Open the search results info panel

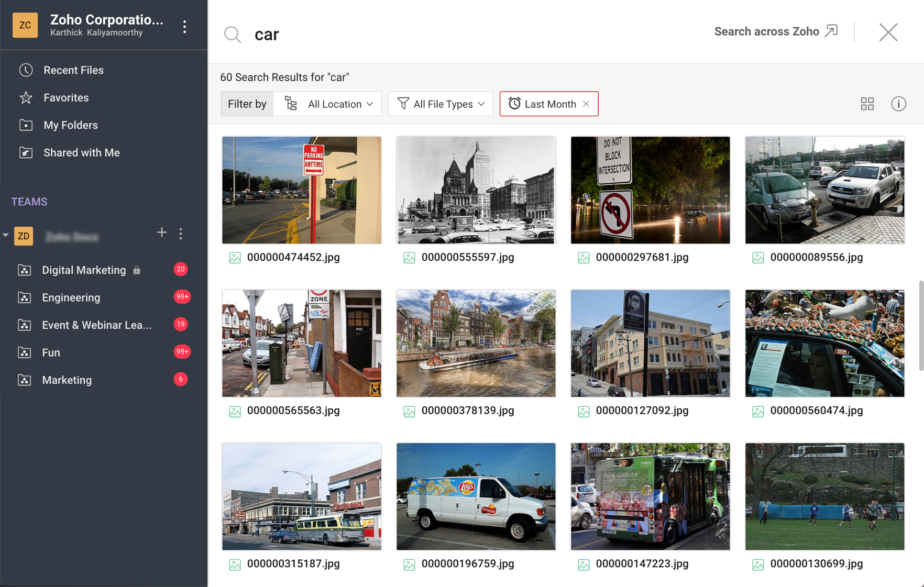(x=898, y=104)
